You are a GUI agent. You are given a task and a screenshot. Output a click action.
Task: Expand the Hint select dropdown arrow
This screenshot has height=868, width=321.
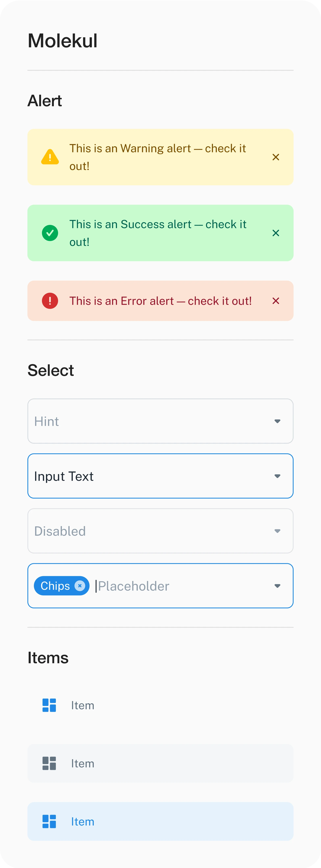tap(277, 421)
